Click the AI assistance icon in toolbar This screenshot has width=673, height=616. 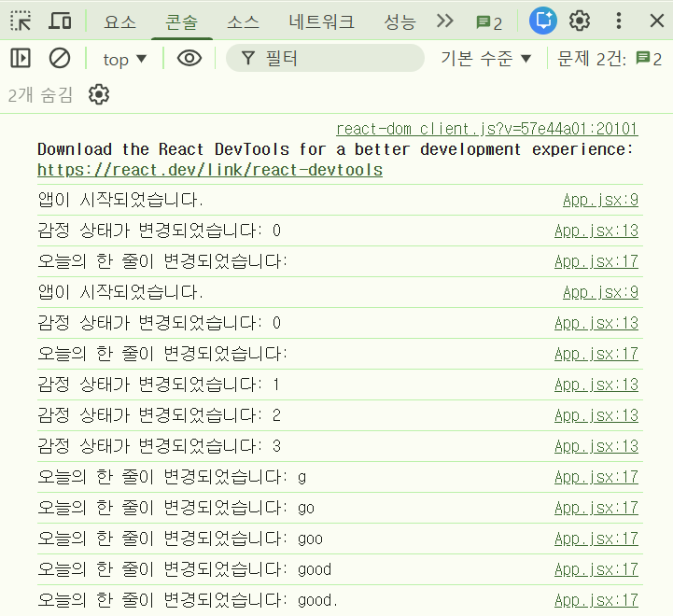point(542,21)
